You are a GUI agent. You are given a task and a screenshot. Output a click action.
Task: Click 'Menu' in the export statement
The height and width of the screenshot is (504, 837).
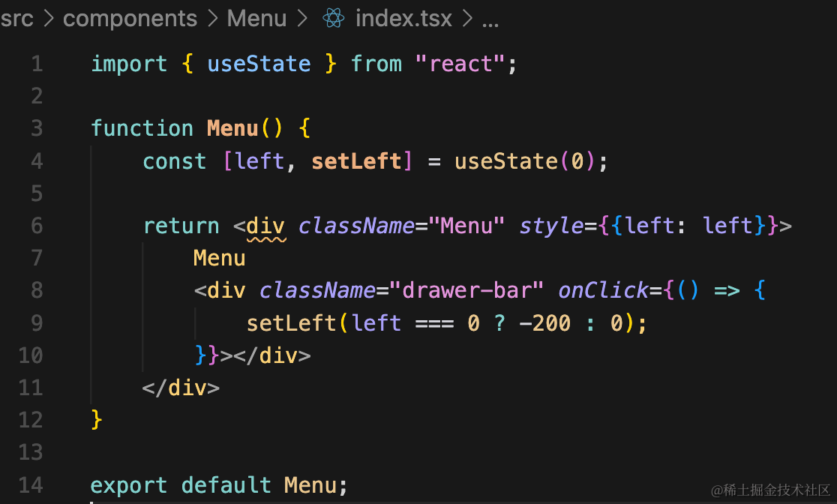tap(310, 485)
